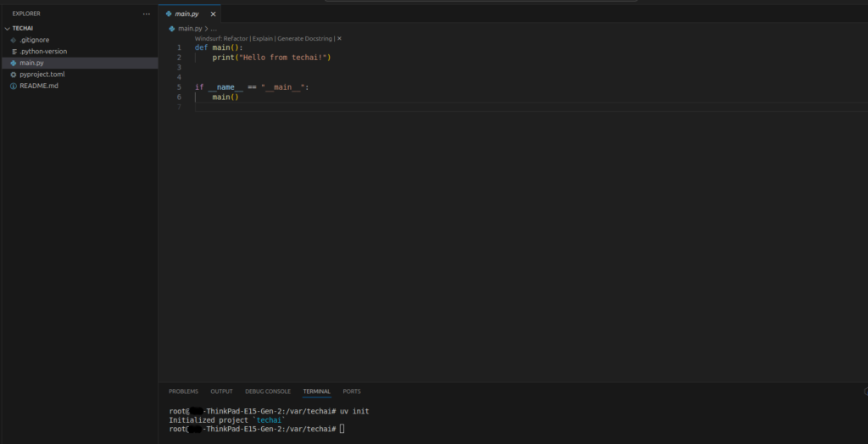Click the "uv init" command text in terminal
868x444 pixels.
pos(354,411)
